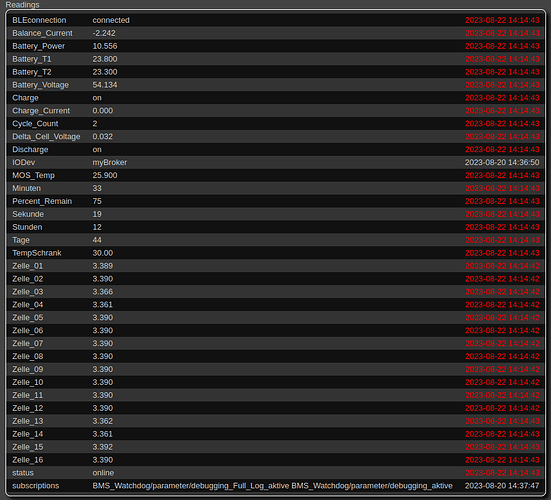
Task: Select the Battery_Voltage value 54.134
Action: tap(105, 85)
